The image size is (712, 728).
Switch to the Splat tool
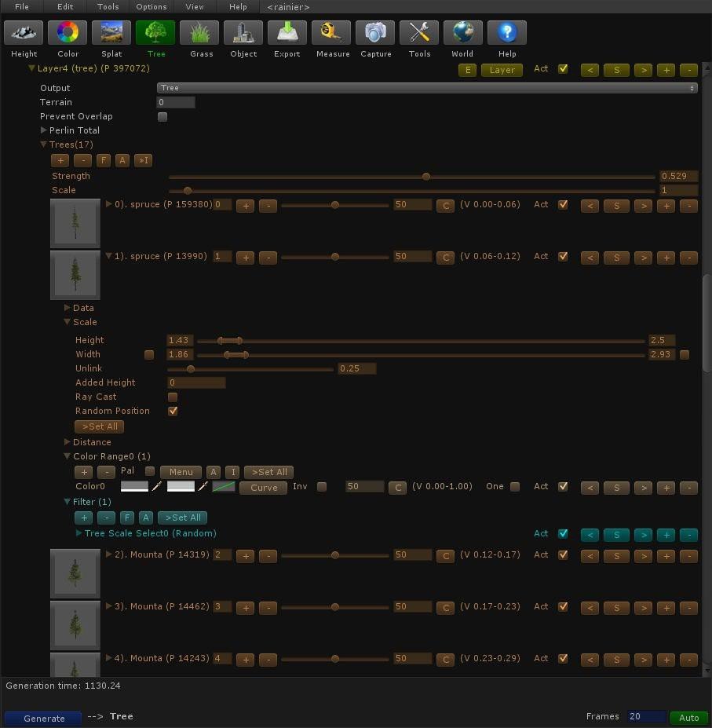(x=111, y=32)
